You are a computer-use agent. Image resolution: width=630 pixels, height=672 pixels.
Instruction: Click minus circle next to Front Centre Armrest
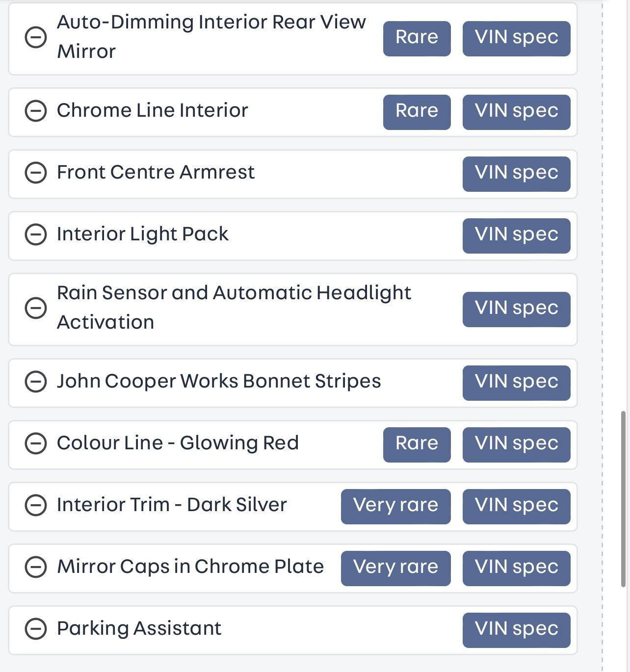click(x=36, y=173)
